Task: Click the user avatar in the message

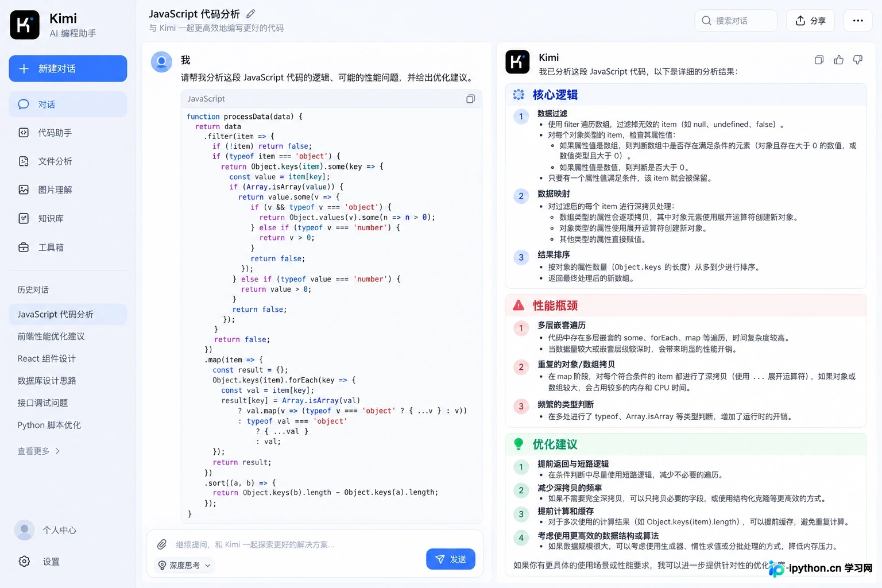Action: click(161, 61)
